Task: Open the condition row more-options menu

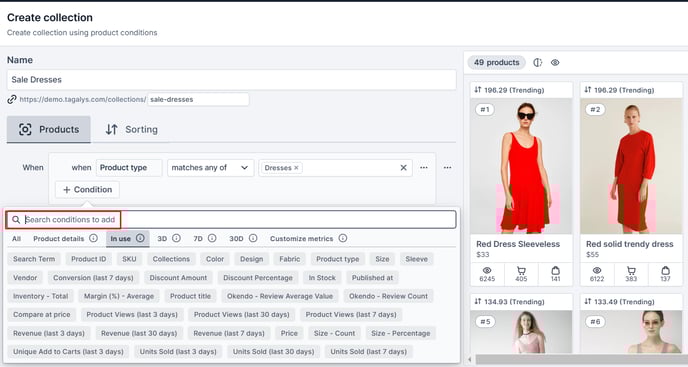Action: (x=424, y=168)
